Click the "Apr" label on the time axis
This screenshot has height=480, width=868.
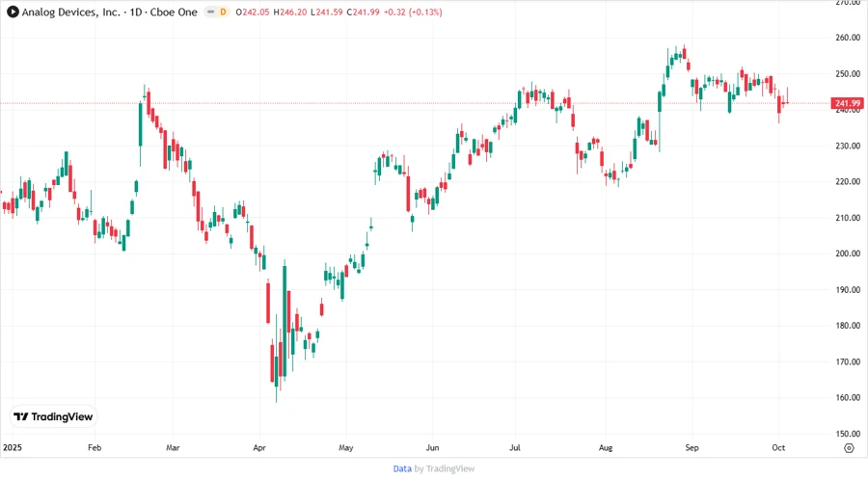tap(259, 448)
